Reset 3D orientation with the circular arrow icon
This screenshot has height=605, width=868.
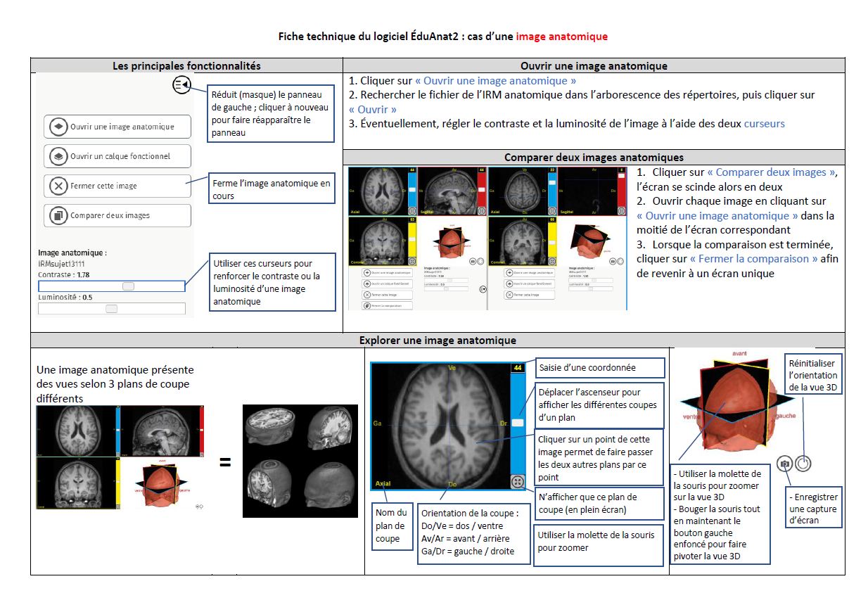point(803,464)
